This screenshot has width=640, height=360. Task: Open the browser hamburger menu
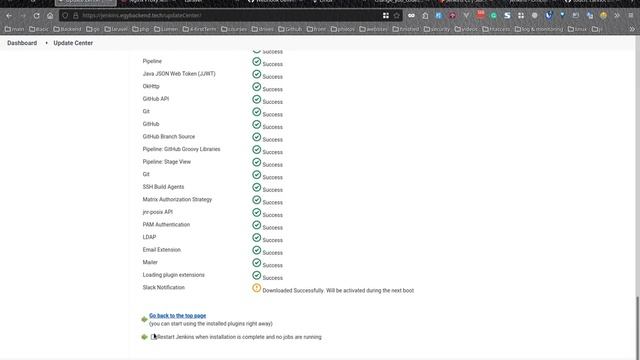point(631,16)
